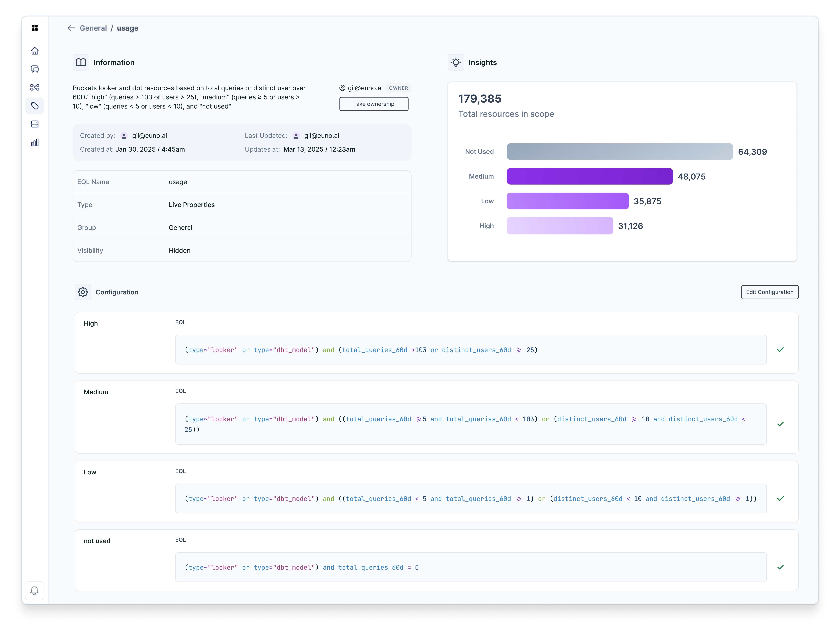Click the 35,875 Low count
The width and height of the screenshot is (840, 631).
click(647, 201)
